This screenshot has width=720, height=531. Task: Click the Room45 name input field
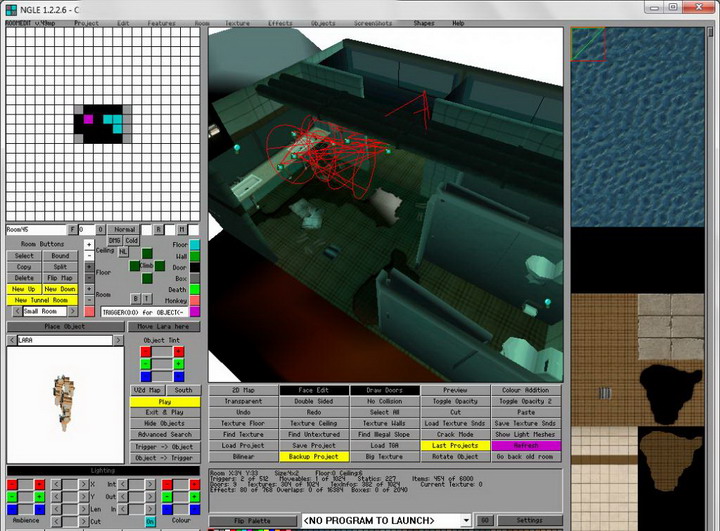pyautogui.click(x=36, y=229)
